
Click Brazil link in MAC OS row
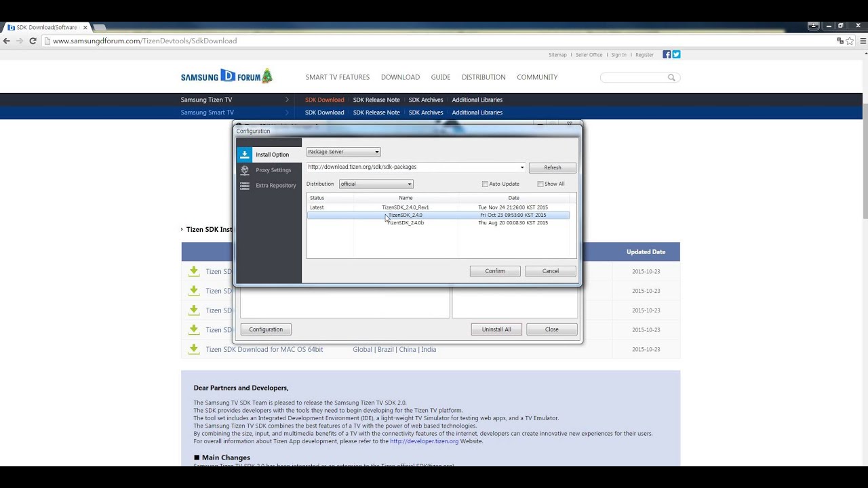386,350
